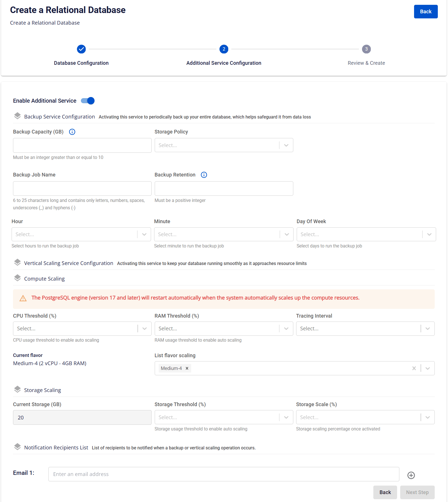Viewport: 448px width, 502px height.
Task: Click the Storage Scaling layers icon
Action: click(18, 389)
